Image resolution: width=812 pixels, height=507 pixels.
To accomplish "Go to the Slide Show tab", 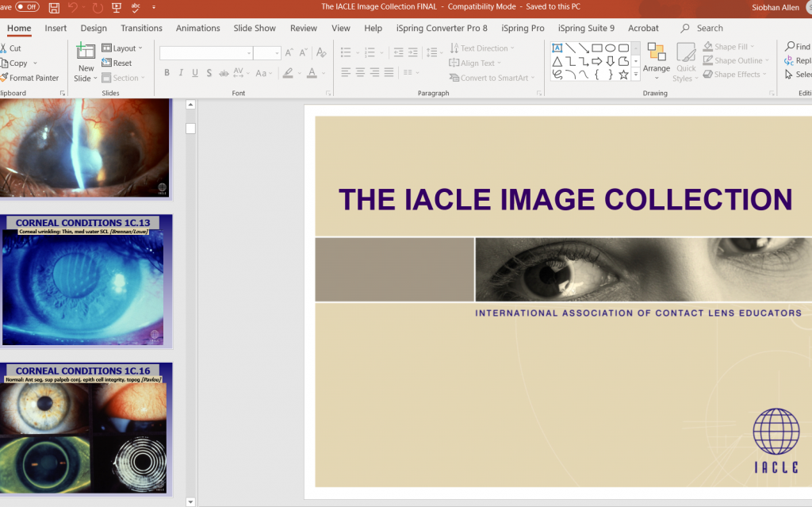I will [255, 28].
